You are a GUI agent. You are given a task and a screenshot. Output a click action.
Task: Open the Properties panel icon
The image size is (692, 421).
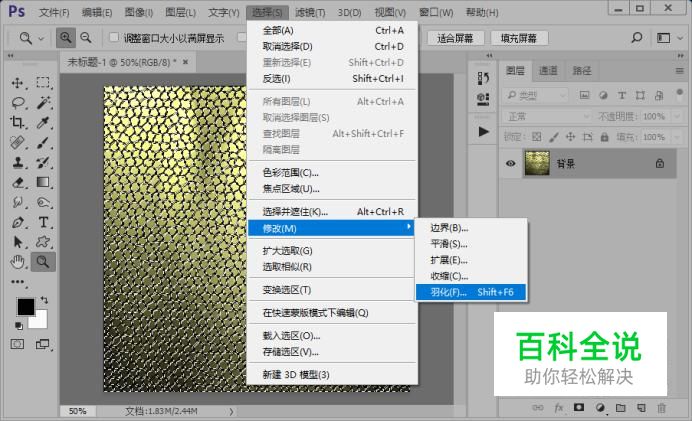(x=483, y=99)
